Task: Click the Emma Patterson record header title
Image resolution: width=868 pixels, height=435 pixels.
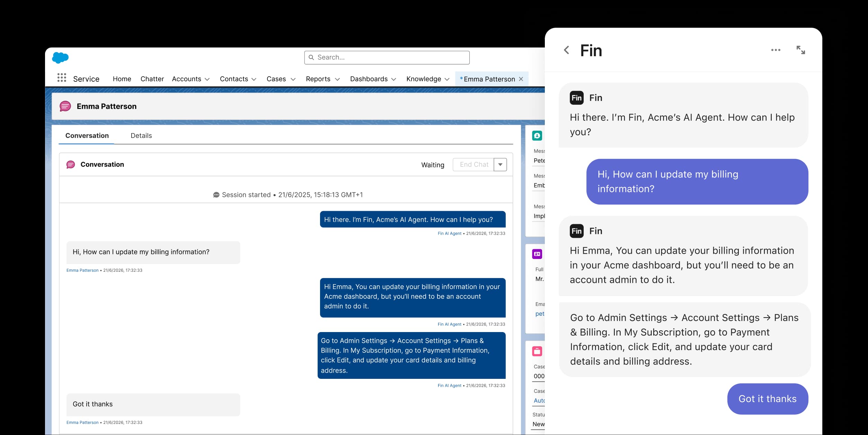Action: tap(107, 106)
